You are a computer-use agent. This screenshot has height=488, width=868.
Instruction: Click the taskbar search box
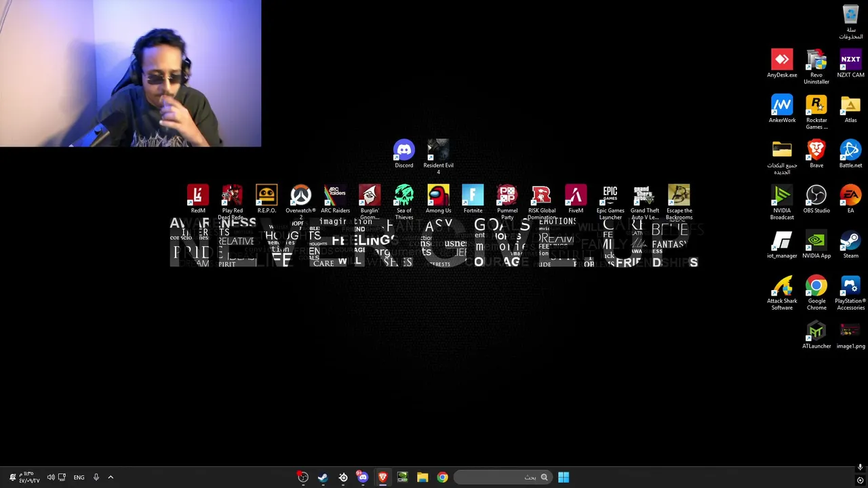click(502, 477)
